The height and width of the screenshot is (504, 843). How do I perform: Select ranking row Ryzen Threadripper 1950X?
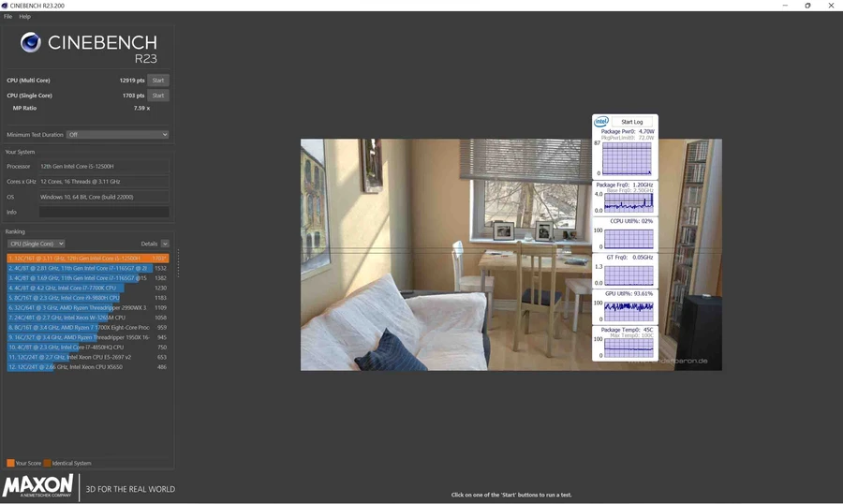point(88,337)
